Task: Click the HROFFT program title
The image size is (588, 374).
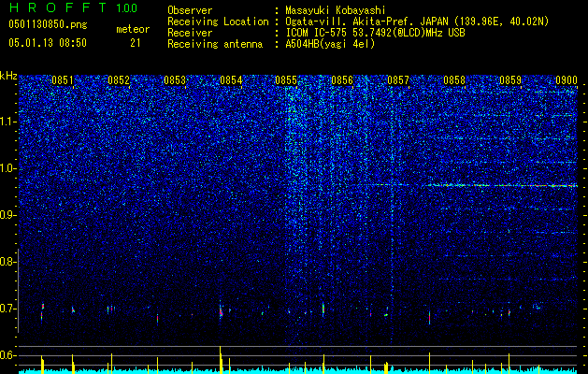Action: pos(58,7)
